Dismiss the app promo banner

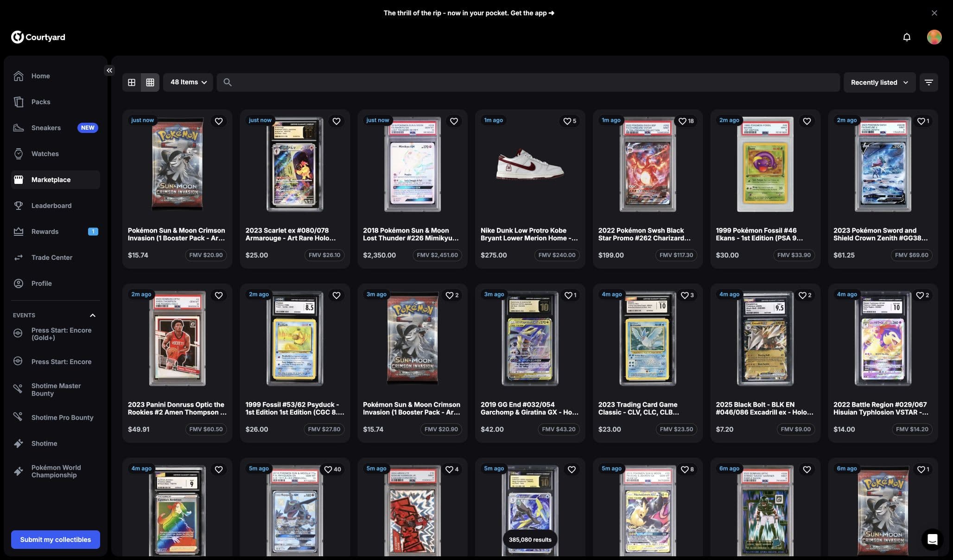[934, 13]
